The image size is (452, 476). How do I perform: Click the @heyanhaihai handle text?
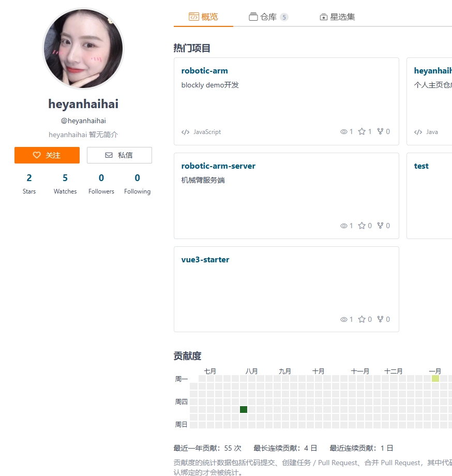point(83,121)
